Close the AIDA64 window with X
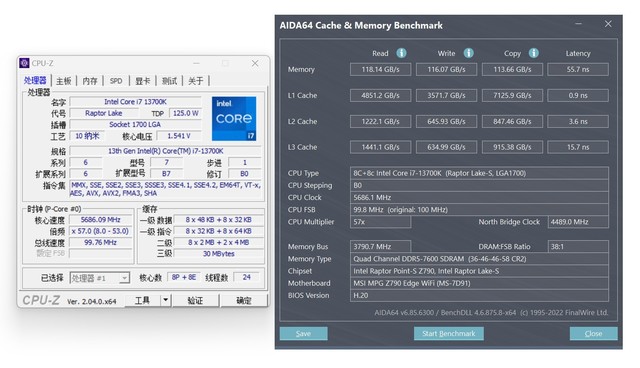 (608, 24)
